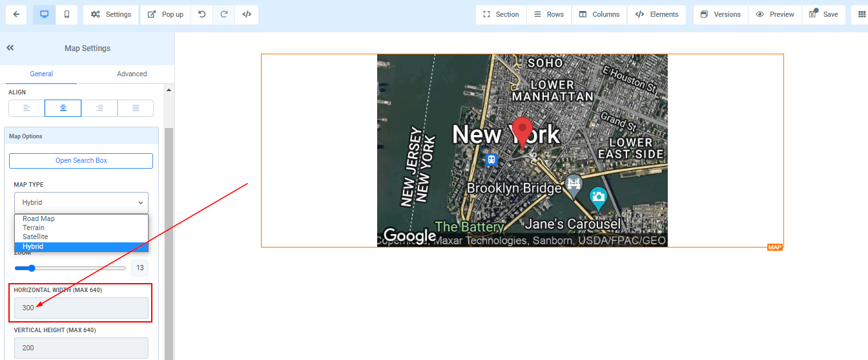The width and height of the screenshot is (868, 360).
Task: Switch to the Advanced tab
Action: click(132, 74)
